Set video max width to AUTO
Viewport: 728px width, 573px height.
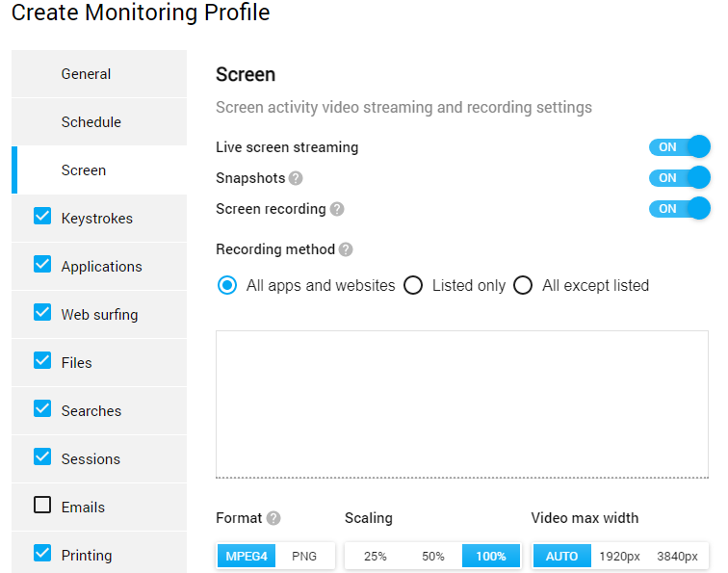(561, 556)
